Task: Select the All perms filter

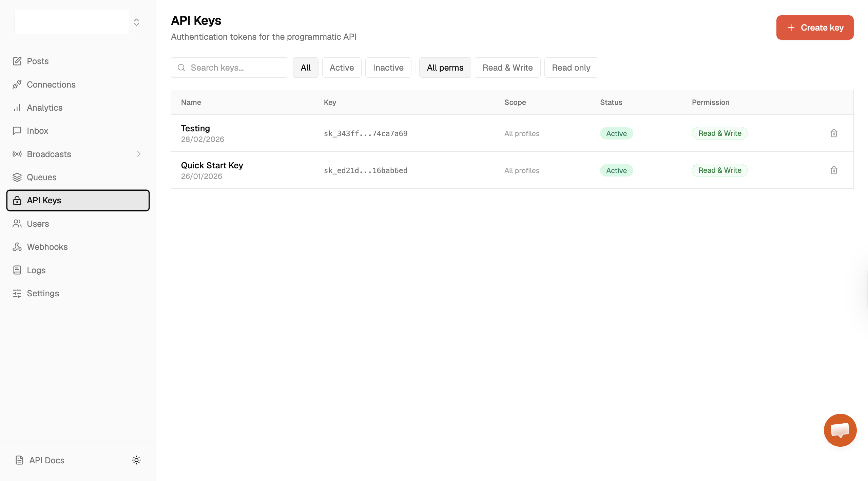Action: click(445, 68)
